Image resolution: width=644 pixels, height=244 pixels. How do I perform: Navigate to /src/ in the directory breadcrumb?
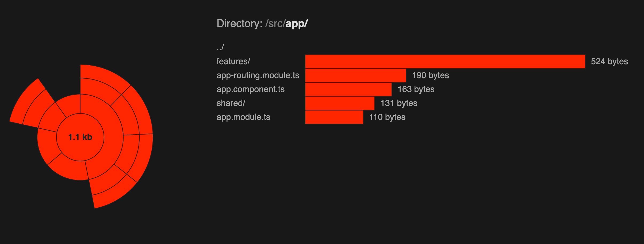point(275,24)
